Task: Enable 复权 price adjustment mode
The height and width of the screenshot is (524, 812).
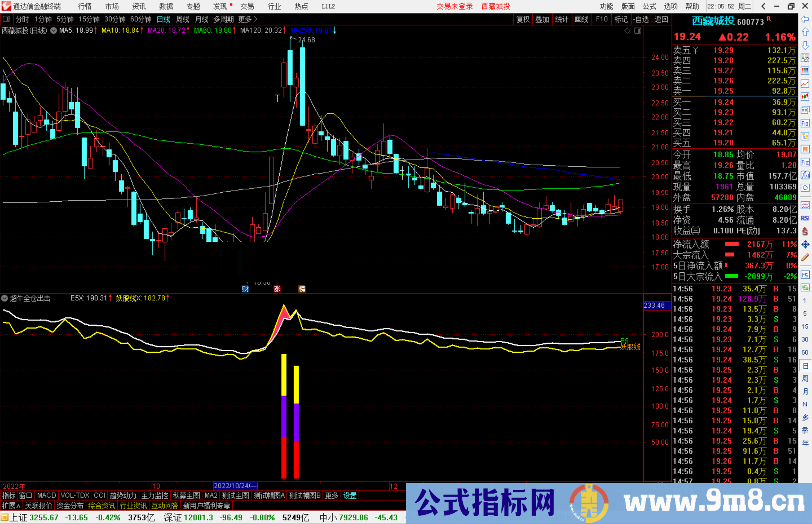Action: coord(523,19)
